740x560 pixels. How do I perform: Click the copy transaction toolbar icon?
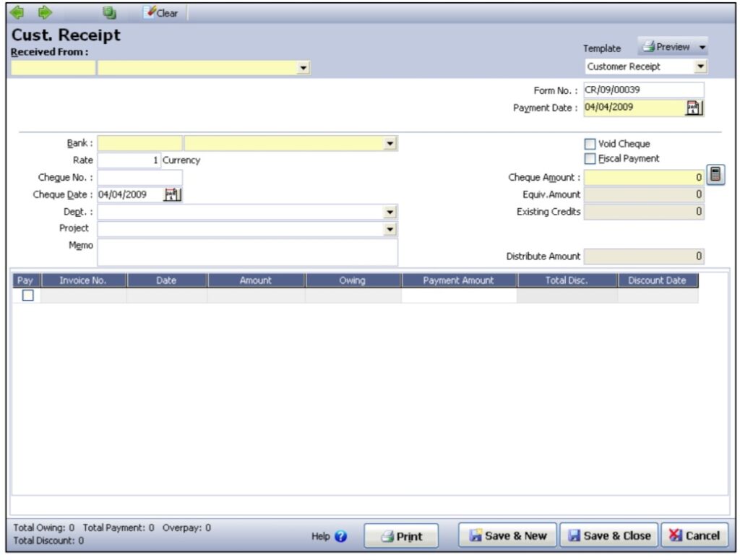tap(109, 12)
